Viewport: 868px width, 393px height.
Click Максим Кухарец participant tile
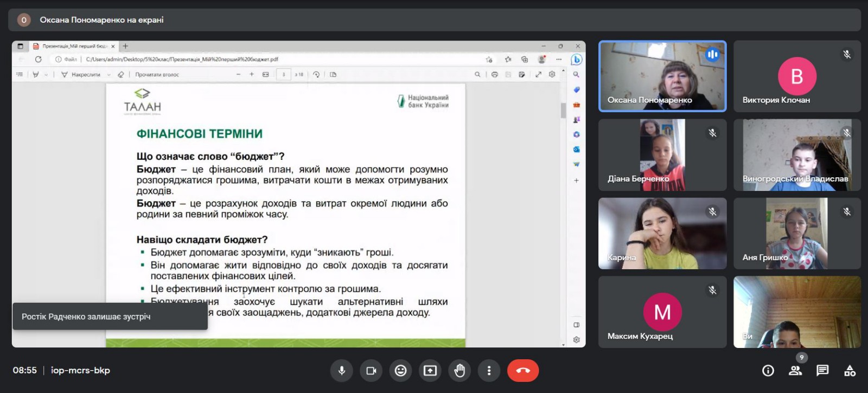coord(662,312)
